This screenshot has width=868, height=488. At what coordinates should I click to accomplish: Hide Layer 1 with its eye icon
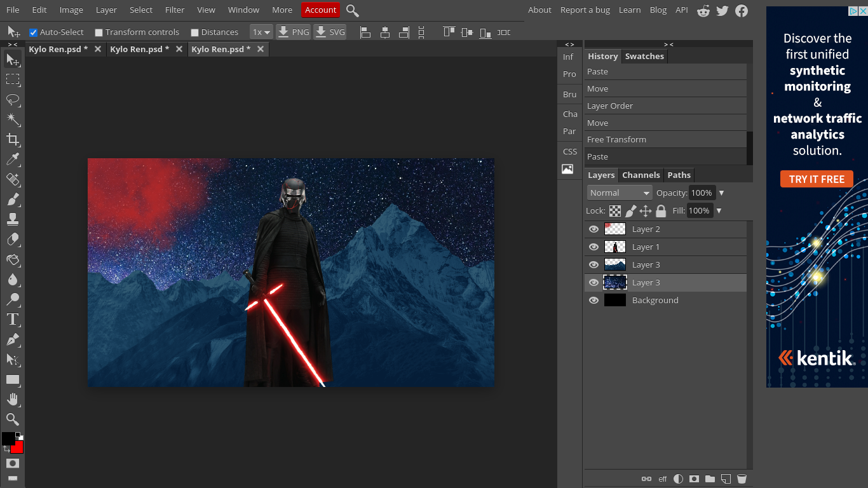pyautogui.click(x=593, y=247)
